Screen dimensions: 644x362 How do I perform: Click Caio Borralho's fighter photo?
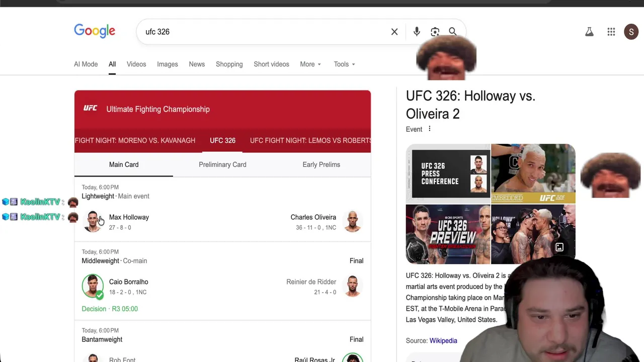click(x=93, y=286)
